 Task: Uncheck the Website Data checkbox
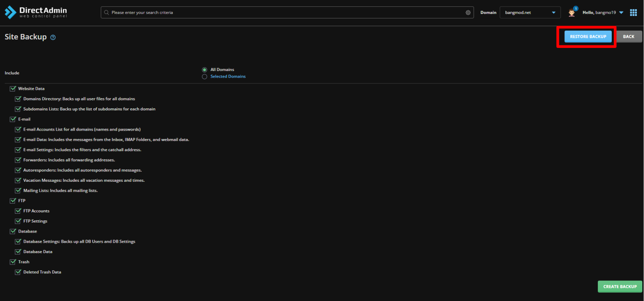12,88
